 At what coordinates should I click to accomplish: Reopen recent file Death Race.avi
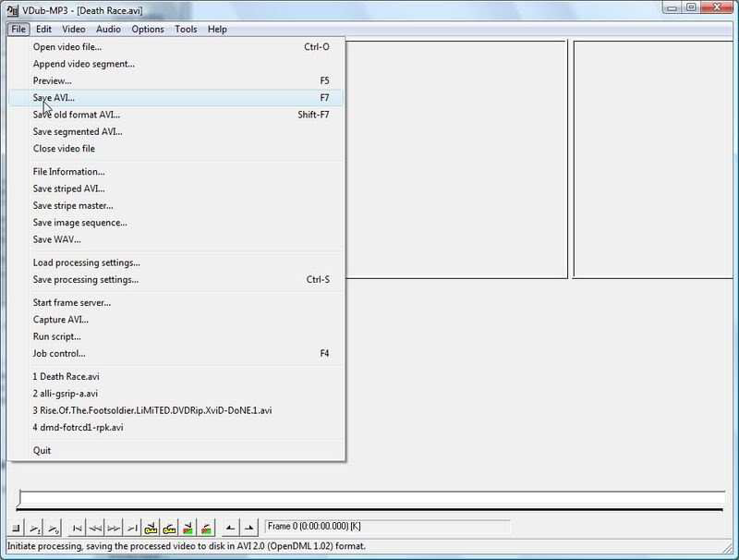pyautogui.click(x=176, y=377)
